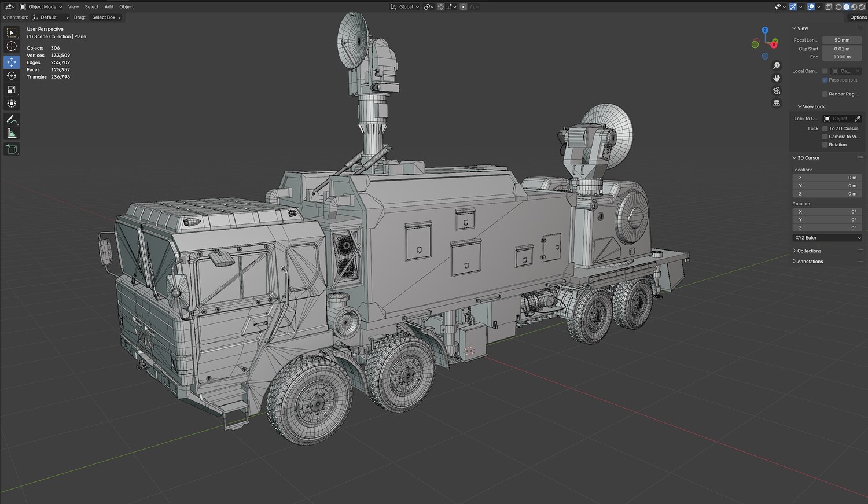The image size is (868, 504).
Task: Check the Camera to View lock
Action: pos(825,137)
